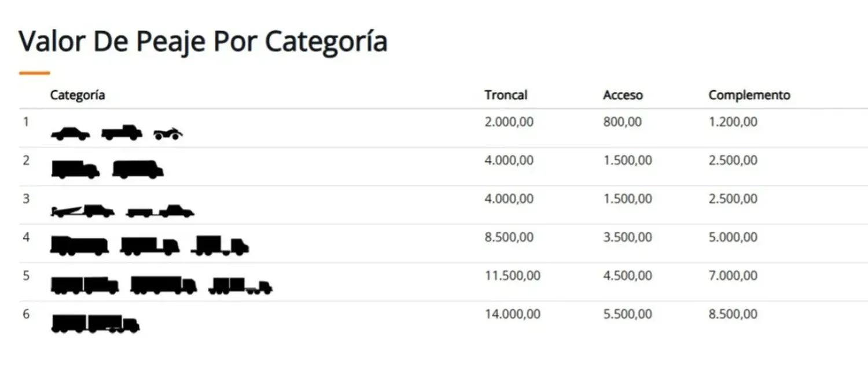Click the pickup truck icon in category 1
Screen dimensions: 868x371
click(x=122, y=133)
